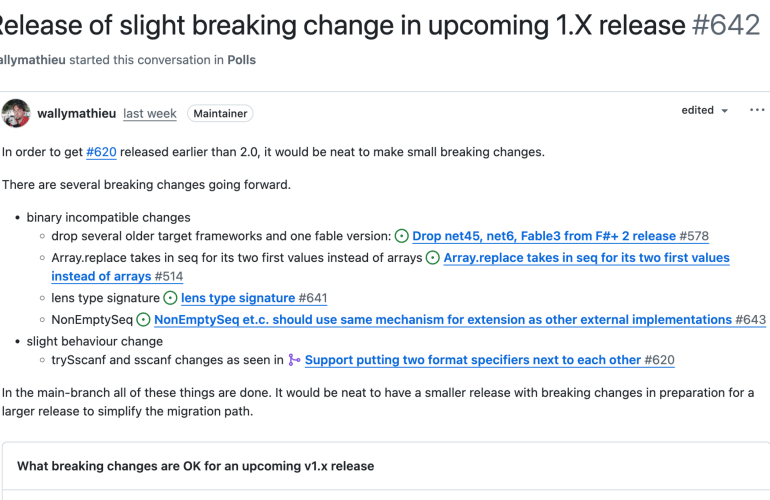
Task: Click the open issue icon beside Drop net45
Action: point(402,236)
